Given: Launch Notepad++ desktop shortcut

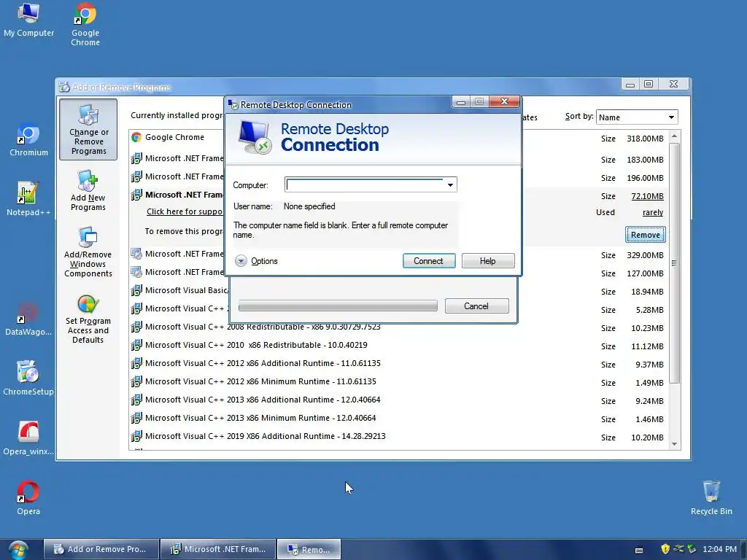Looking at the screenshot, I should (28, 199).
